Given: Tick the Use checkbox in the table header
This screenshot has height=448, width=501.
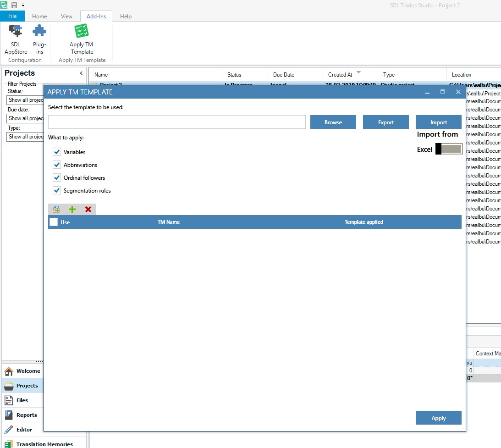Looking at the screenshot, I should [54, 222].
